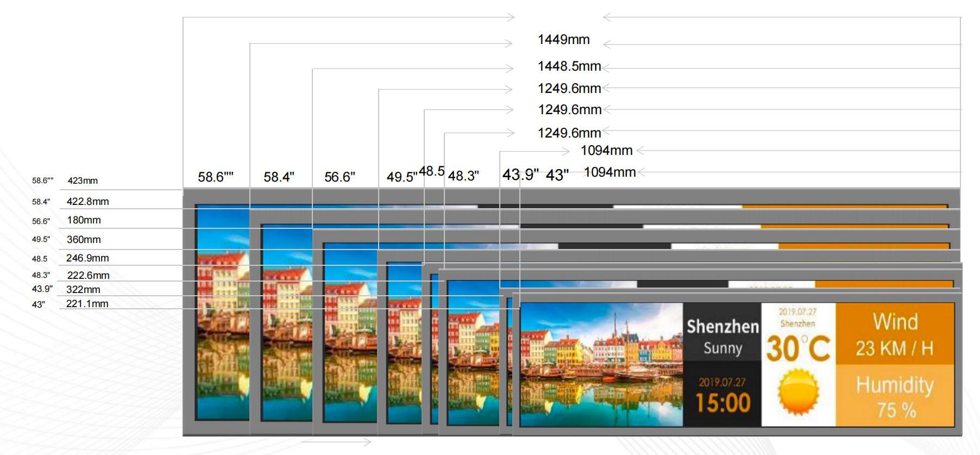Click the small 58.6"" label beside 423mm
This screenshot has width=980, height=455.
coord(42,180)
